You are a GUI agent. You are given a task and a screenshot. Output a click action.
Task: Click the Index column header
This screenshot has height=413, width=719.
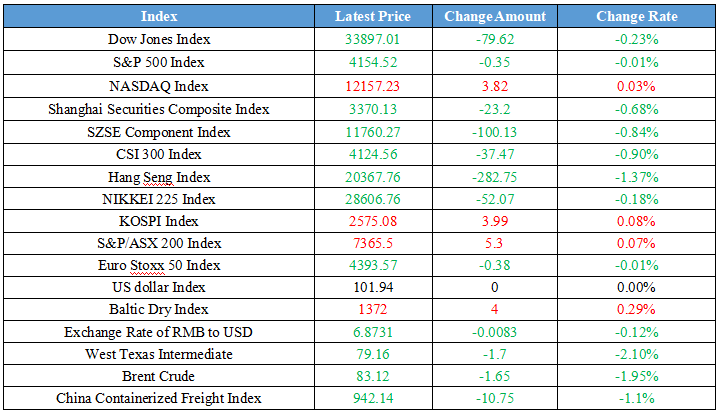point(160,16)
